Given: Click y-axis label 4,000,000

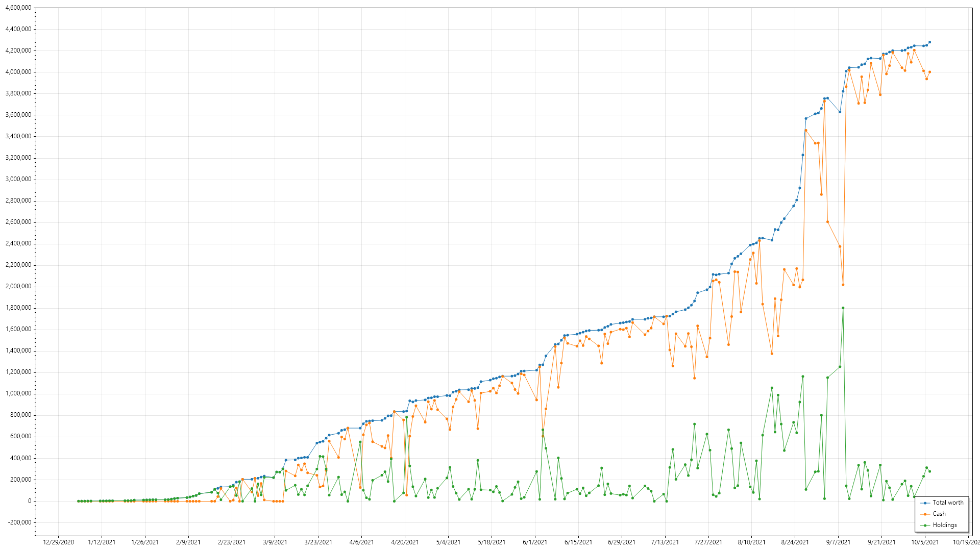Looking at the screenshot, I should tap(18, 72).
